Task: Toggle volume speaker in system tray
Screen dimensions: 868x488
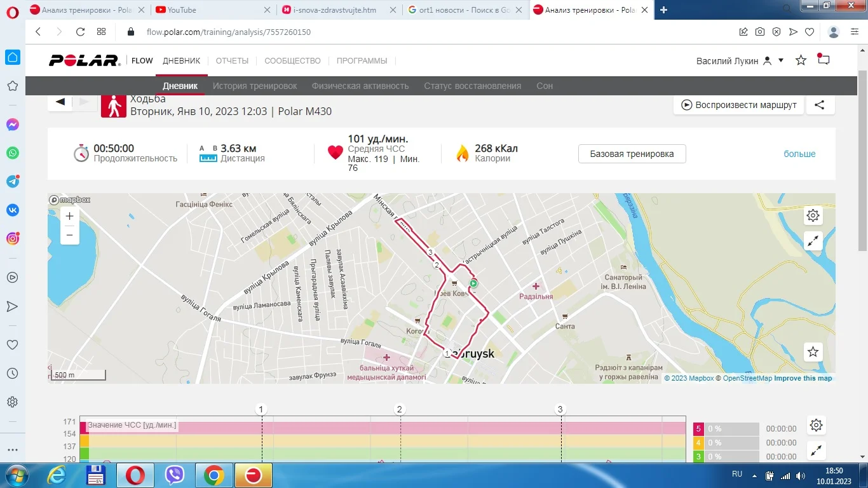Action: coord(801,475)
